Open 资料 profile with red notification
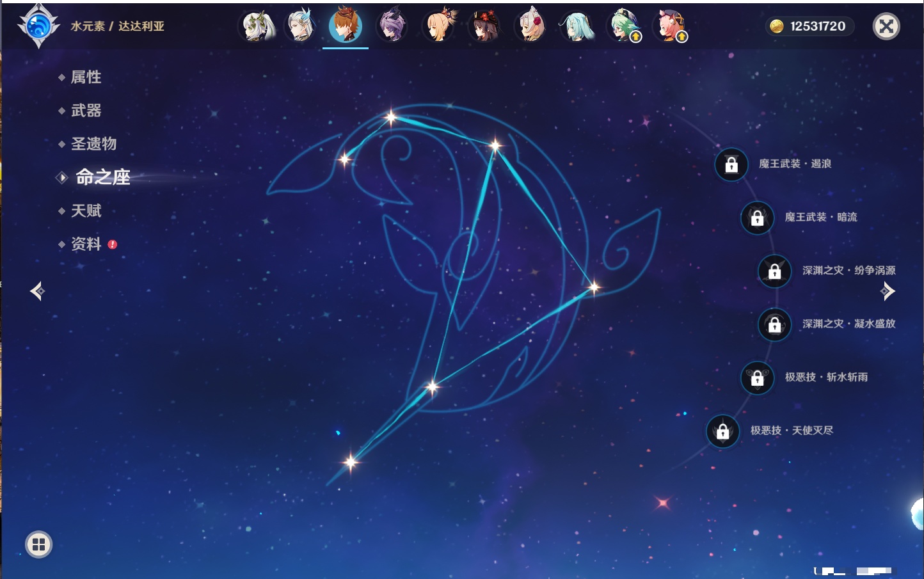Screen dimensions: 924x579 [86, 244]
